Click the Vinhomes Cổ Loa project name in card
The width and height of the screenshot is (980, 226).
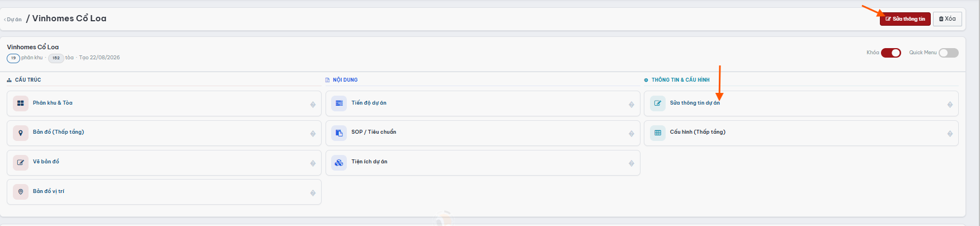click(33, 47)
